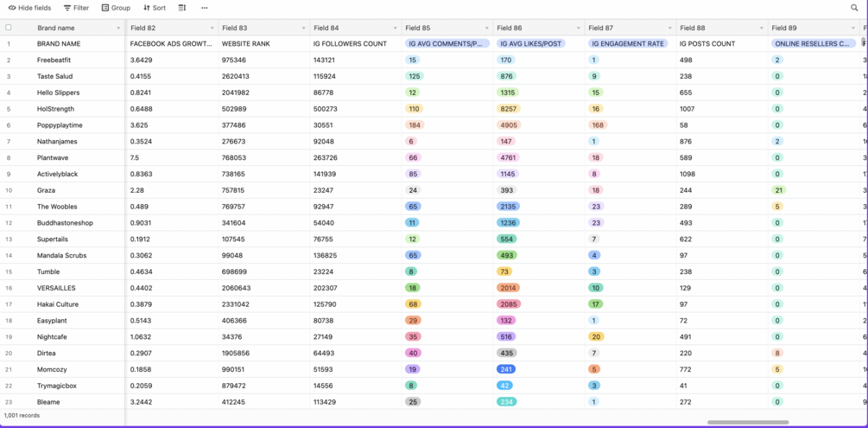Click the 8257 likes tag for HolStrength
This screenshot has height=428, width=868.
tap(508, 109)
